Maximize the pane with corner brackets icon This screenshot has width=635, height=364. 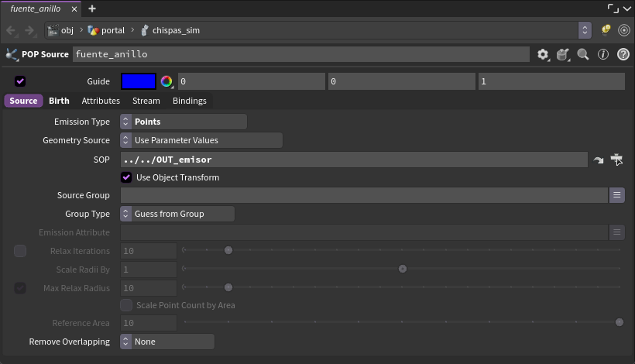(613, 9)
